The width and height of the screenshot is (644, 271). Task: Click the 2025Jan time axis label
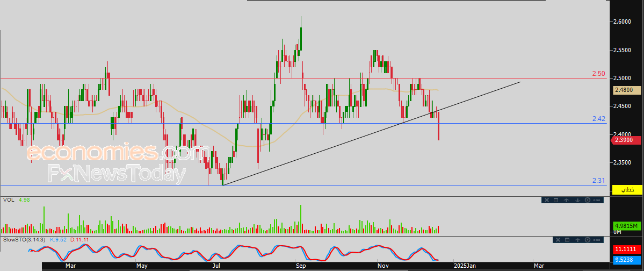coord(465,266)
